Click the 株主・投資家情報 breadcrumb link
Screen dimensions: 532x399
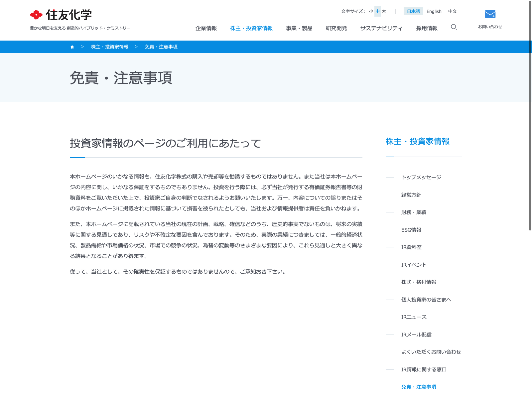coord(109,47)
